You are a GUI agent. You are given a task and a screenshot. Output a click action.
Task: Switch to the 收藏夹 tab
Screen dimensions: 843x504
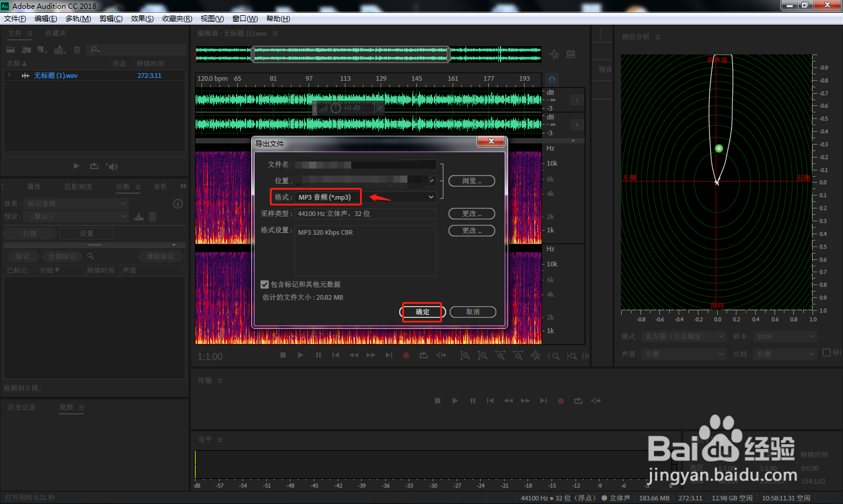56,33
